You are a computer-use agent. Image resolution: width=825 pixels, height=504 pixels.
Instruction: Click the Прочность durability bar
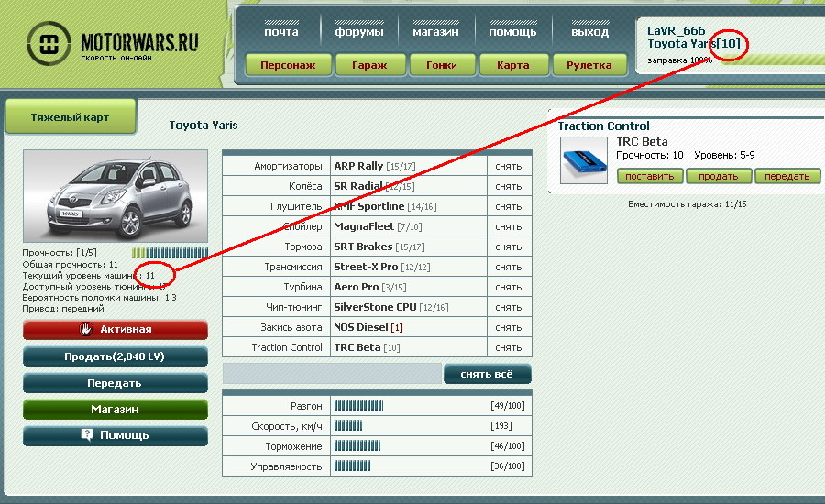tap(170, 253)
